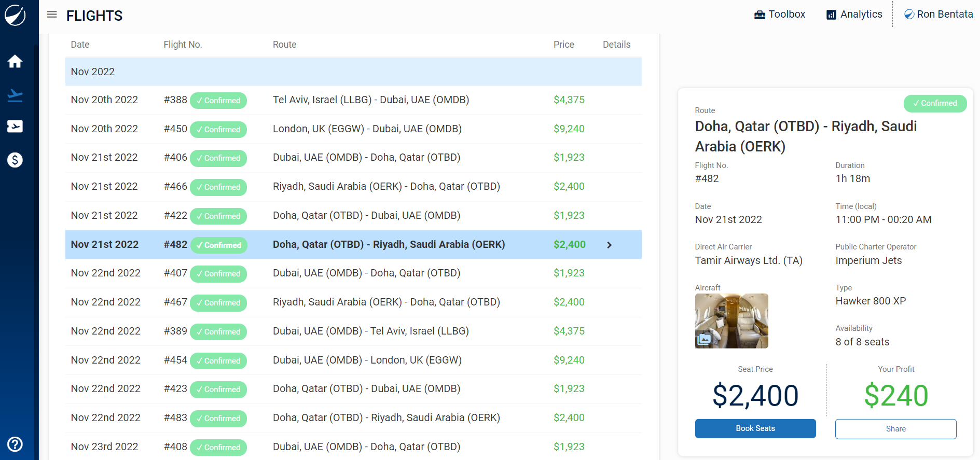Select flight #483 Doha to Riyadh row

point(353,418)
